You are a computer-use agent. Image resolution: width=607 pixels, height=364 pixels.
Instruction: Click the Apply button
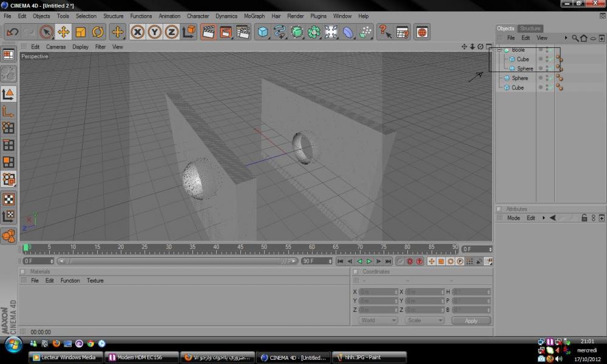pyautogui.click(x=471, y=320)
